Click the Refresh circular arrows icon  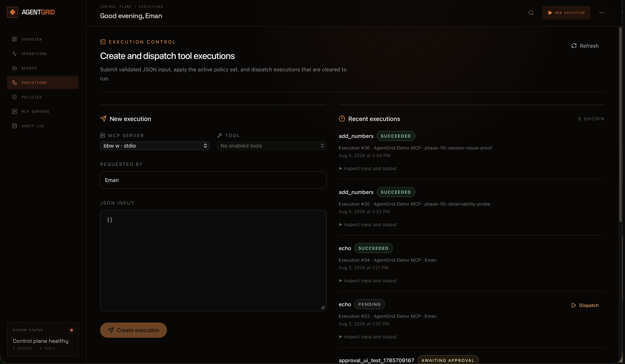574,46
